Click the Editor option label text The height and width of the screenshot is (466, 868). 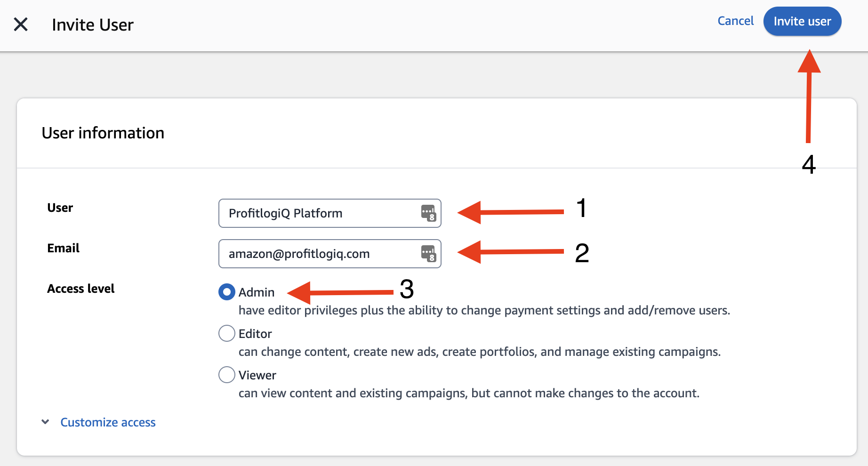point(255,334)
